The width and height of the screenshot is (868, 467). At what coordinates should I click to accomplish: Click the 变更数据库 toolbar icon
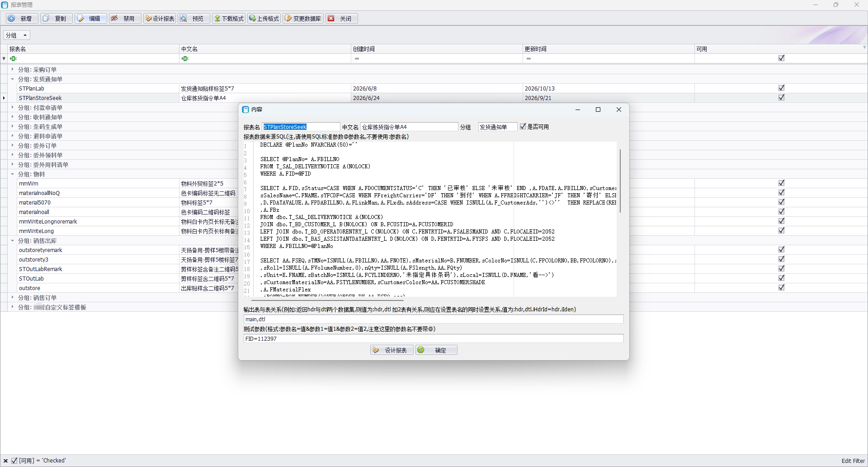click(288, 19)
